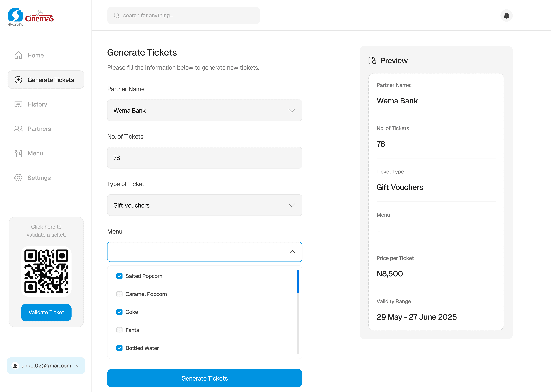Click the Menu fork and knife icon
This screenshot has width=551, height=392.
point(18,153)
